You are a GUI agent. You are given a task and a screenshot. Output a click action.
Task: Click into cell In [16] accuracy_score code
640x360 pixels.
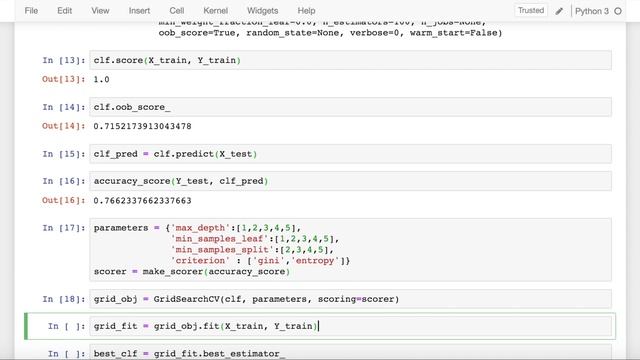[x=350, y=181]
